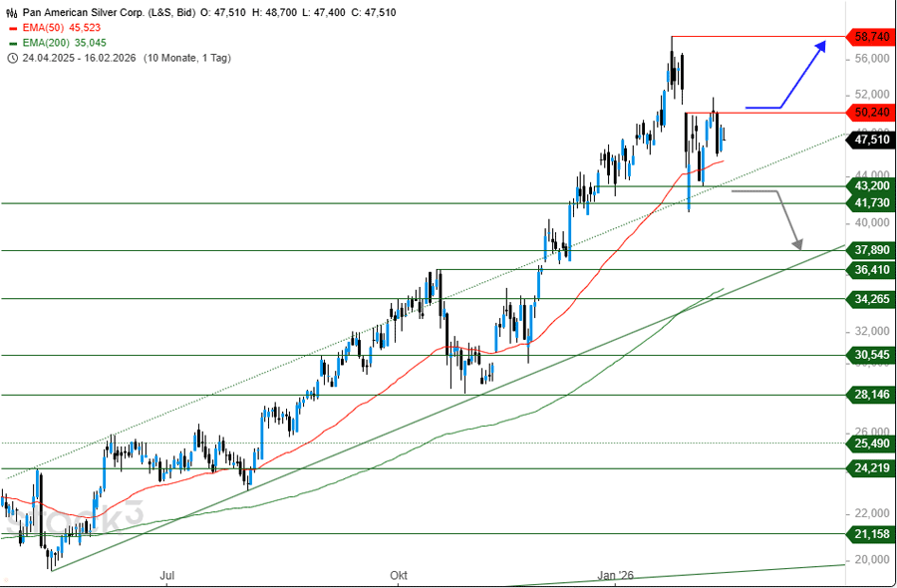
Task: Click the "Jan '26" time axis label
Action: [616, 576]
